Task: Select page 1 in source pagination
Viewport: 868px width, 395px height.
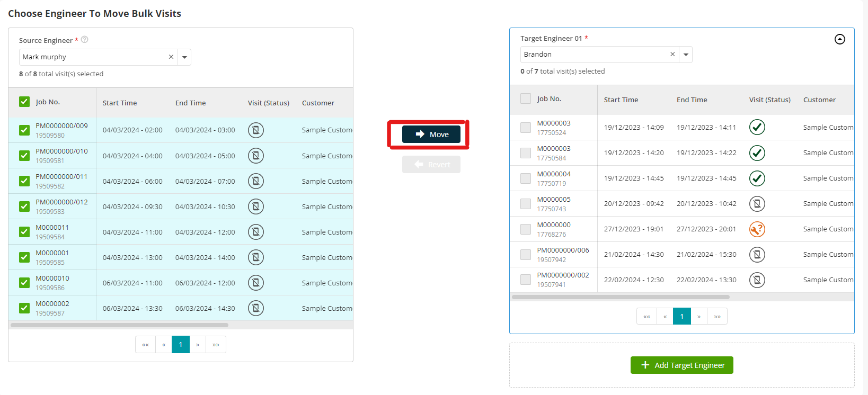Action: (181, 345)
